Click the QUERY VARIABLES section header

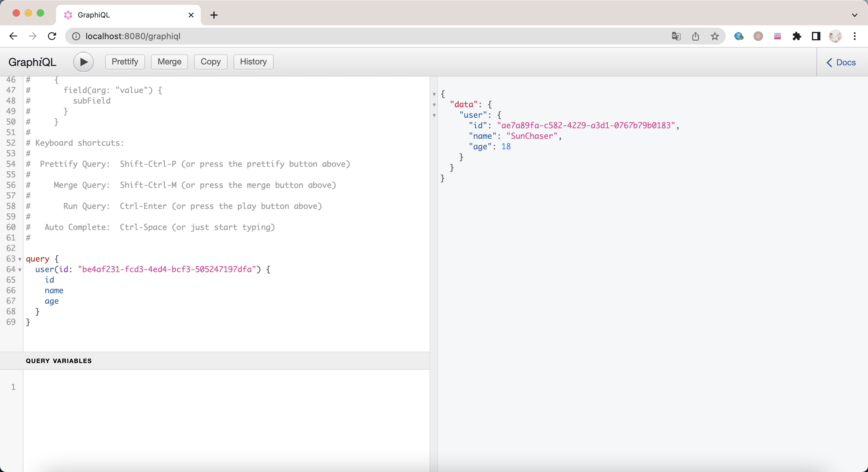58,360
